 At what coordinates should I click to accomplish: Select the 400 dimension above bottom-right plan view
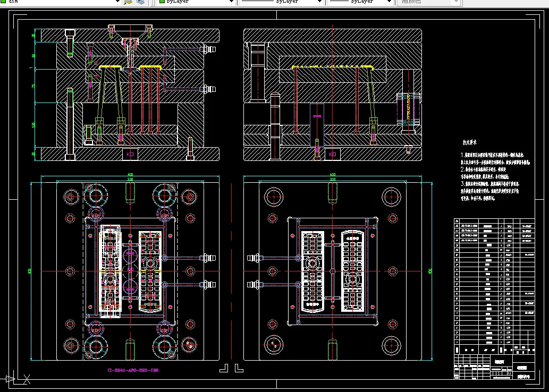[333, 174]
